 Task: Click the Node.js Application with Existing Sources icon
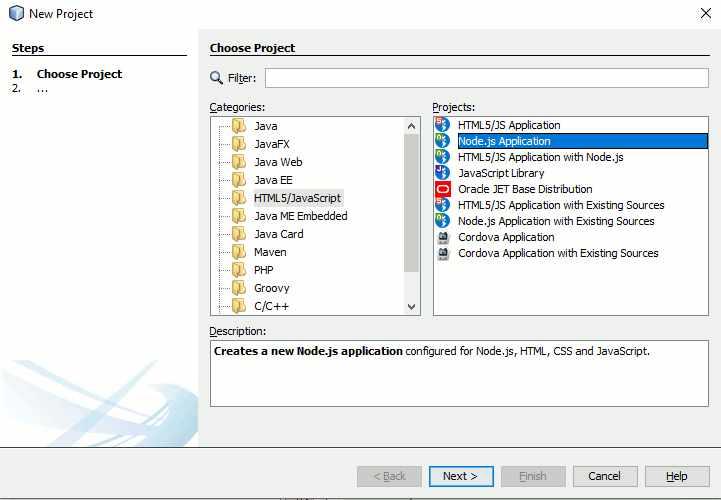(x=442, y=221)
